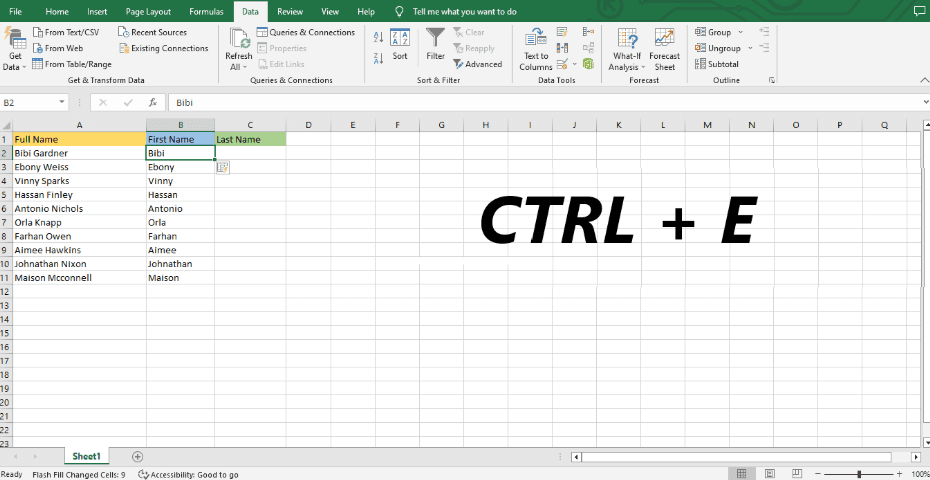Click the Ungroup button

click(717, 48)
